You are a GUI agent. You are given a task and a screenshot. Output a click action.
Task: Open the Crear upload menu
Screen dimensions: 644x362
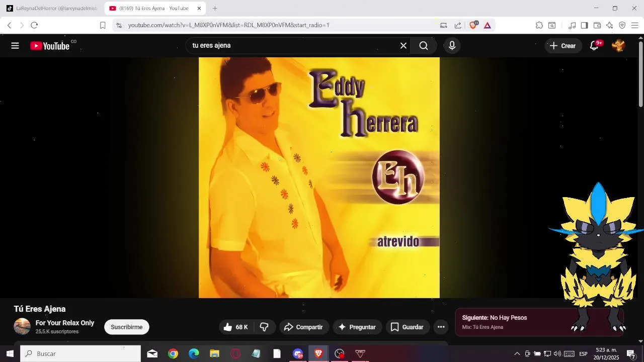(563, 46)
